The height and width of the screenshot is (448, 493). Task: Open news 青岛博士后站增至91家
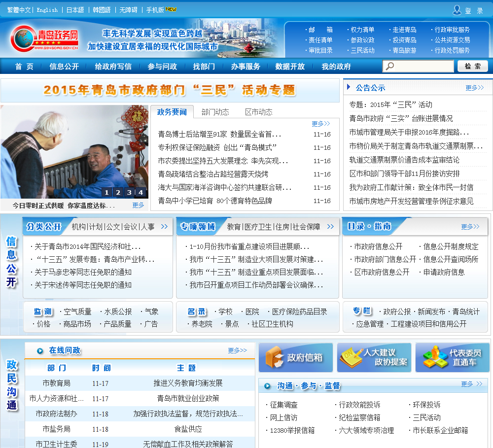[219, 134]
